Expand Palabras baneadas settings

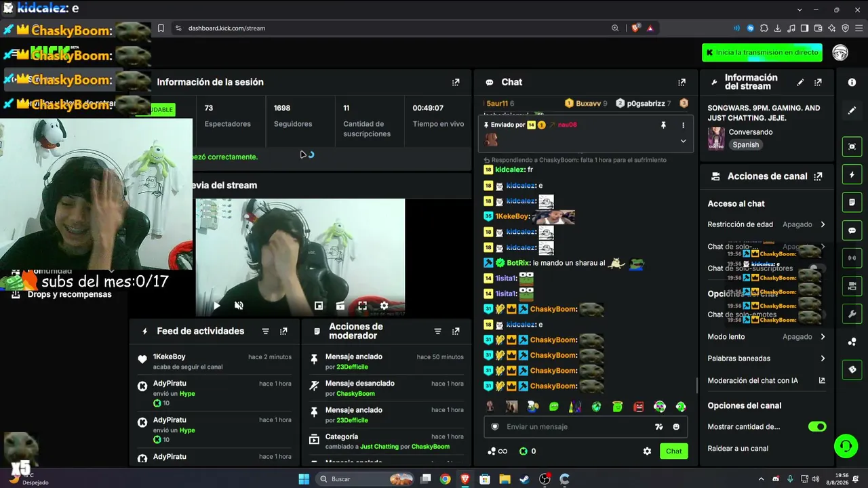[x=766, y=359]
